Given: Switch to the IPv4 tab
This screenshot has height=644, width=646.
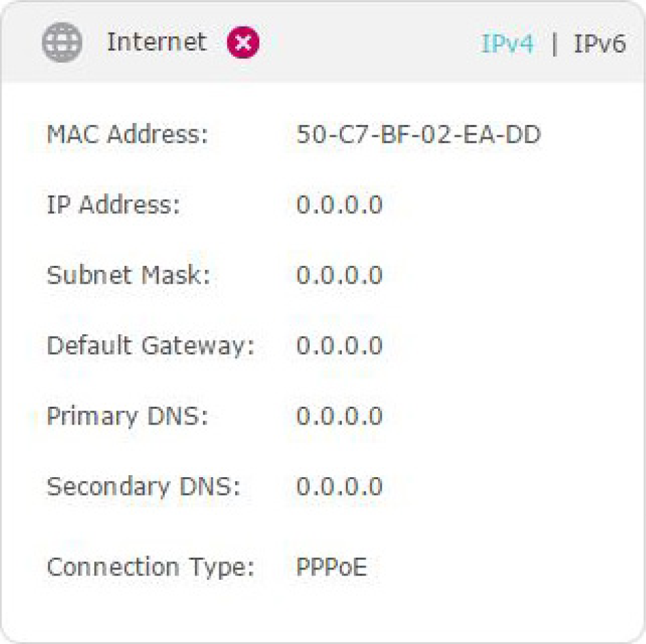Looking at the screenshot, I should click(507, 44).
